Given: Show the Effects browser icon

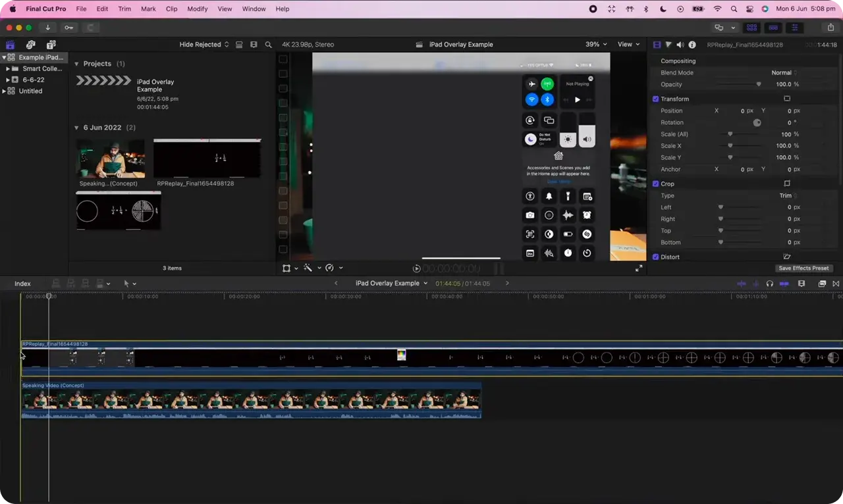Looking at the screenshot, I should point(822,284).
